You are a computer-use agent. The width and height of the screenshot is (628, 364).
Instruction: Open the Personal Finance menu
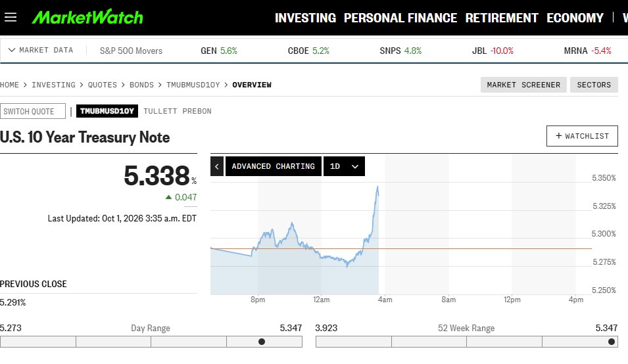point(400,18)
